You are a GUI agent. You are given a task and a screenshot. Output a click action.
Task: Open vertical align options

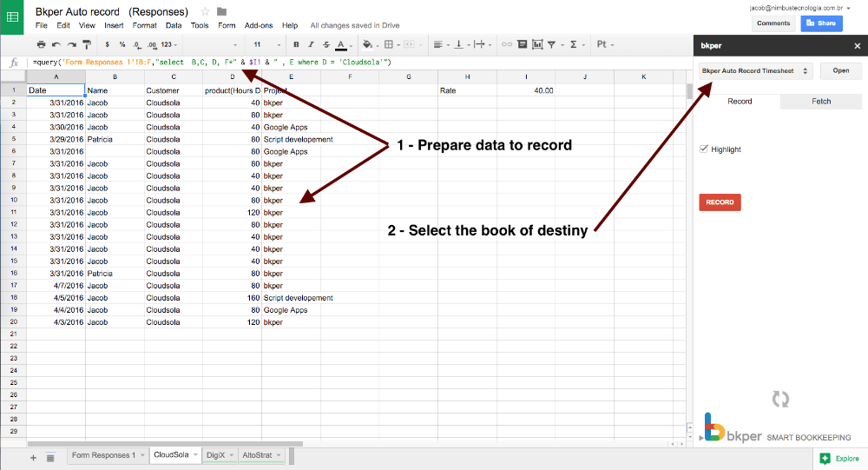(461, 44)
